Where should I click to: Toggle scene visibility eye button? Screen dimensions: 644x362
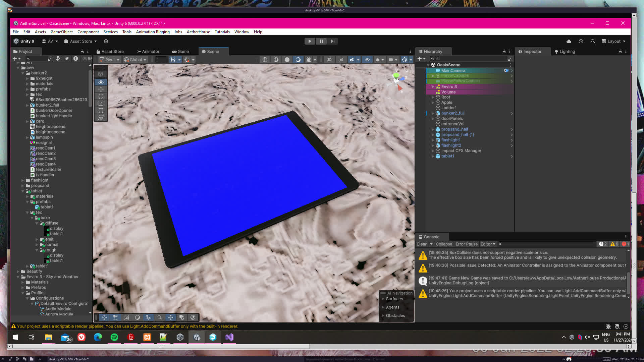367,60
